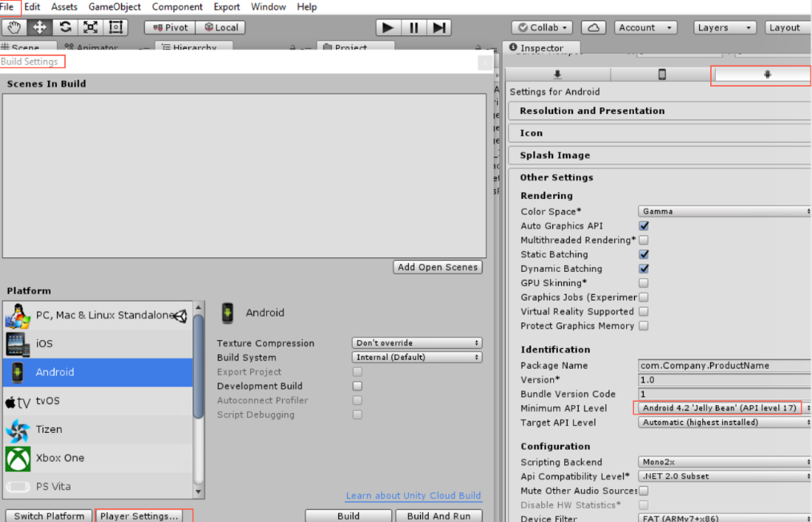Viewport: 812px width, 522px height.
Task: Open the Collab dropdown
Action: coord(542,27)
